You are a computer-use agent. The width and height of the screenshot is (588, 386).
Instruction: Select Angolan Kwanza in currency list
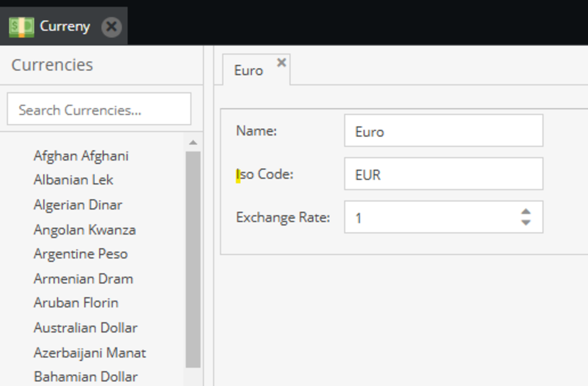click(85, 230)
